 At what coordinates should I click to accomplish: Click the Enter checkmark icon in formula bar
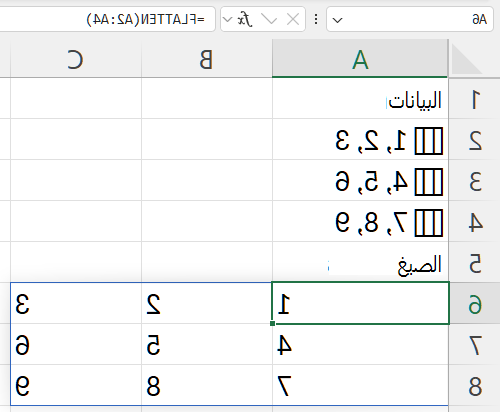tap(269, 20)
